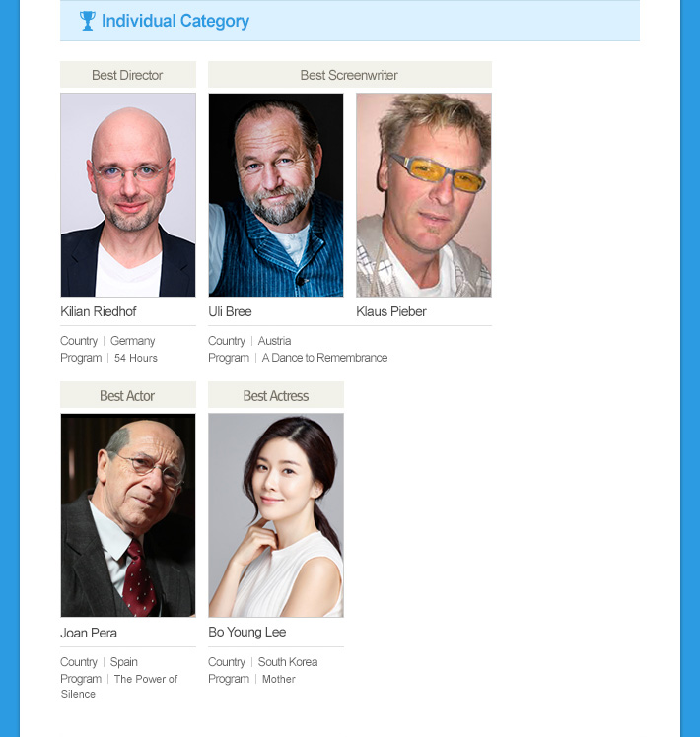Click the name Bo Young Lee

pyautogui.click(x=247, y=633)
